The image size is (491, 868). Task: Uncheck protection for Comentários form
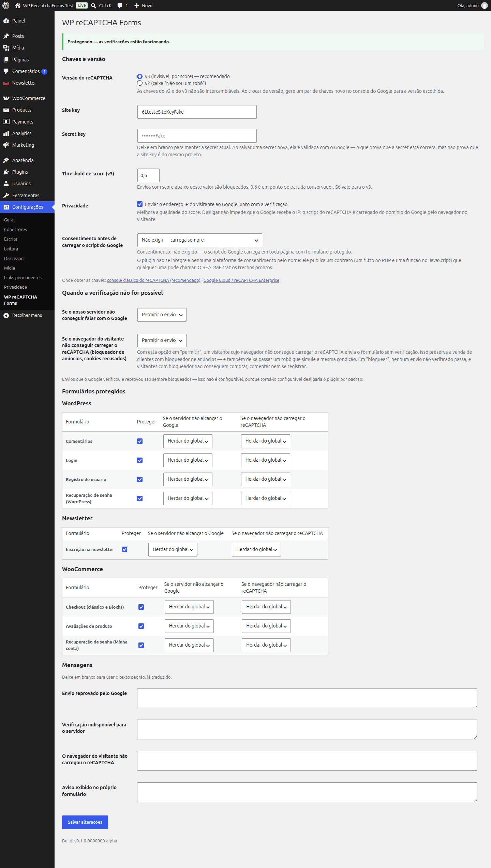click(x=140, y=441)
